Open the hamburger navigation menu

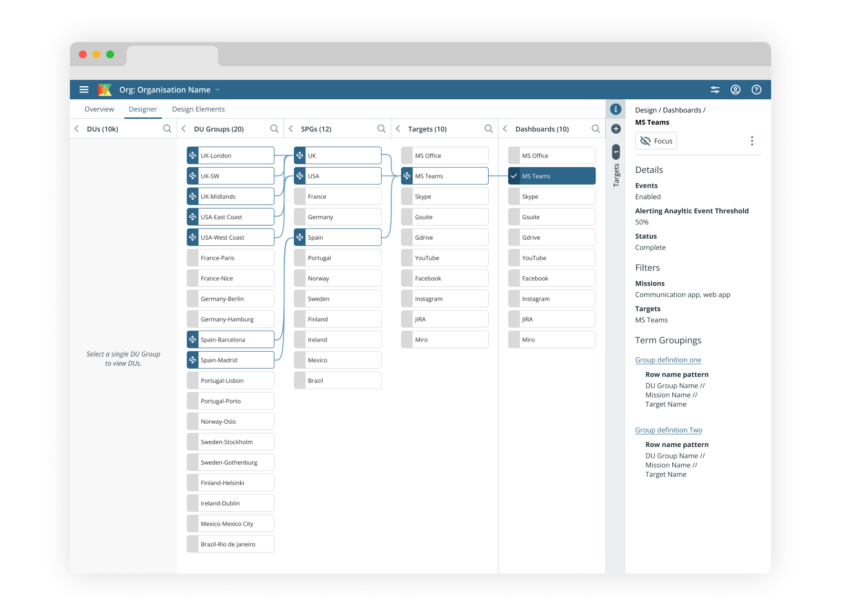84,90
